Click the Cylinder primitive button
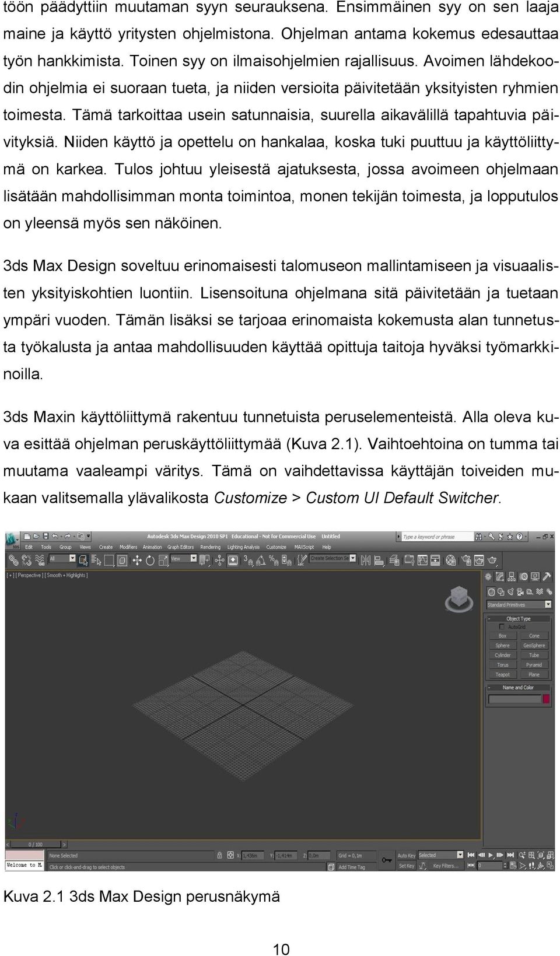This screenshot has width=560, height=956. (x=503, y=655)
